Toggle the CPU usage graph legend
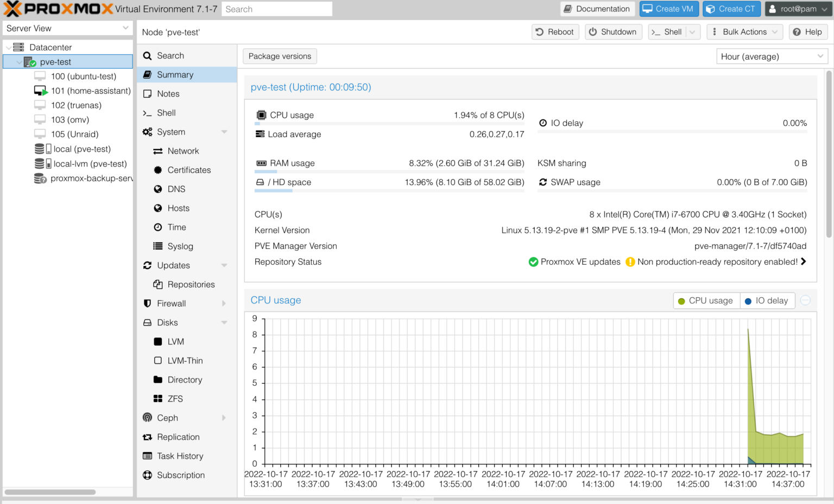834x504 pixels. [706, 301]
